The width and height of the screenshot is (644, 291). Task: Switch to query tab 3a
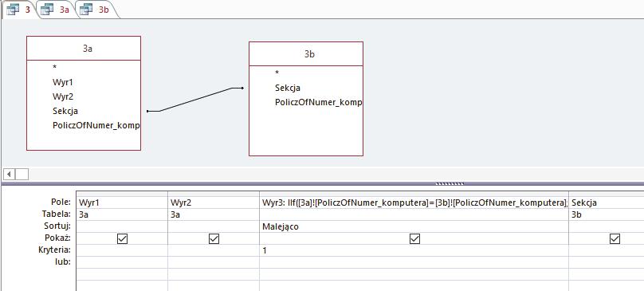click(x=57, y=10)
